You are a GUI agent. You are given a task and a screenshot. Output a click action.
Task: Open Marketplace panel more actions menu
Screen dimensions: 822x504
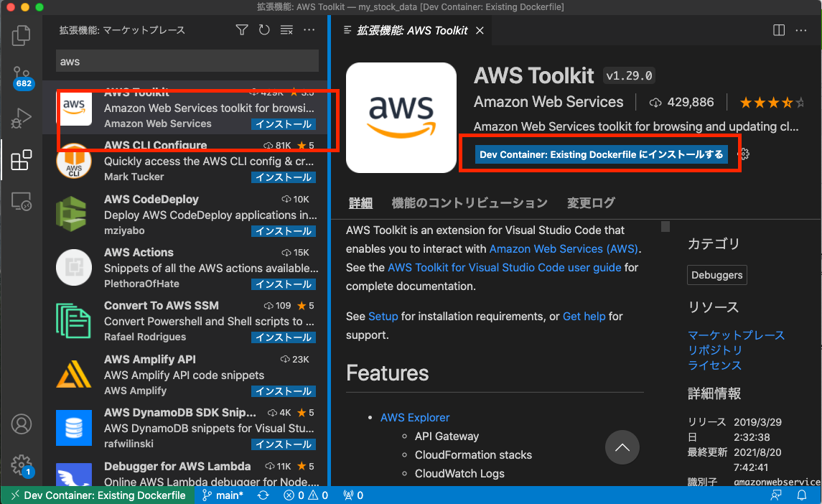(x=309, y=30)
